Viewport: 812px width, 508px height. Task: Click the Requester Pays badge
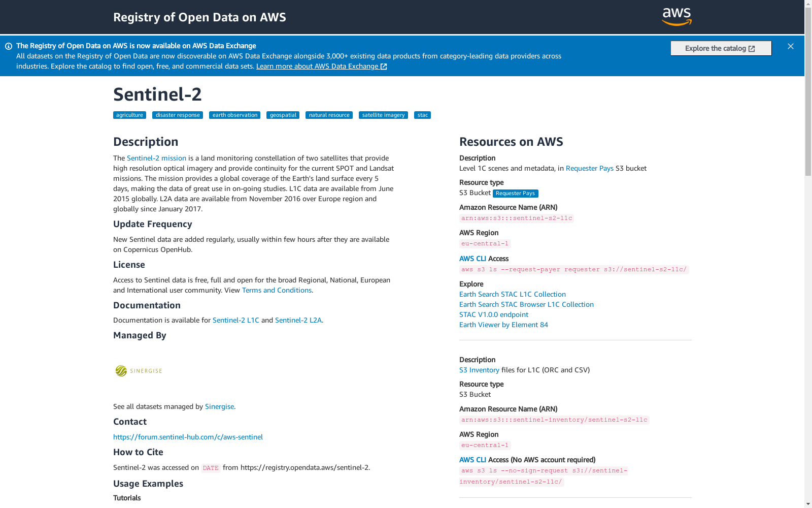(515, 194)
